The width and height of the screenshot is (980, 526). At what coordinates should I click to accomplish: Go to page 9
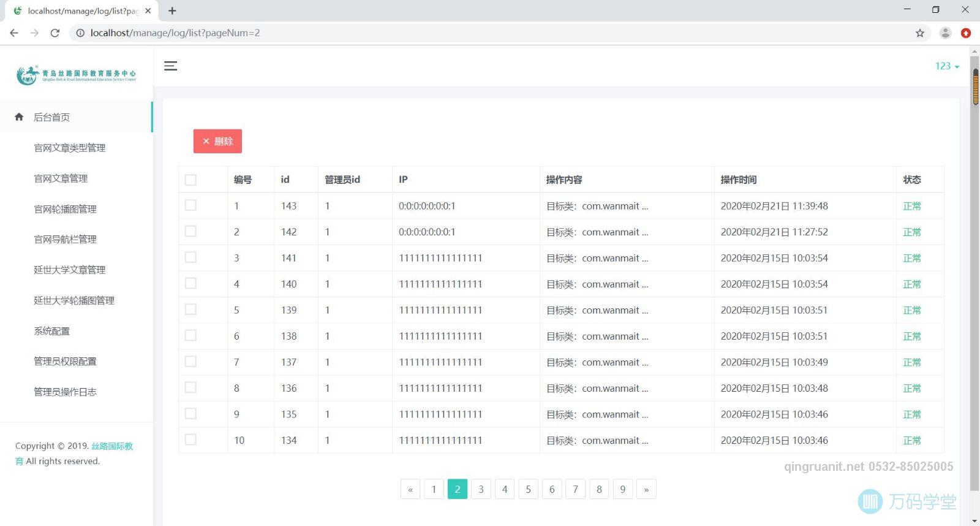622,489
